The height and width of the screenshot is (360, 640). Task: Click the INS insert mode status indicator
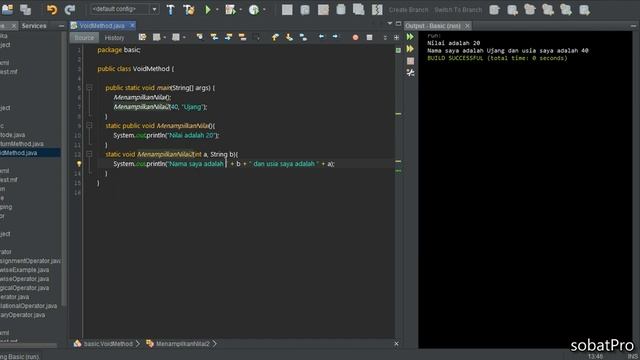632,356
